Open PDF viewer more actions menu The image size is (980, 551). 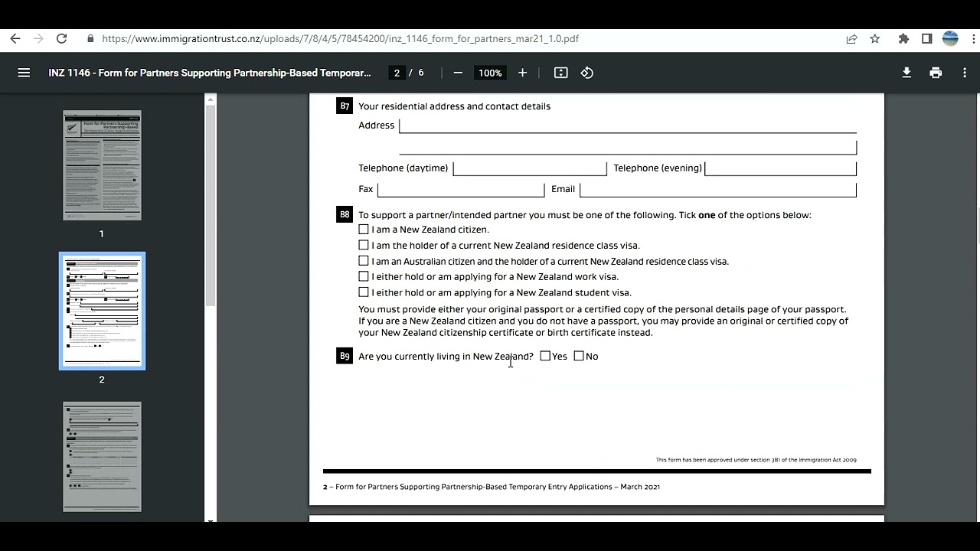click(965, 73)
